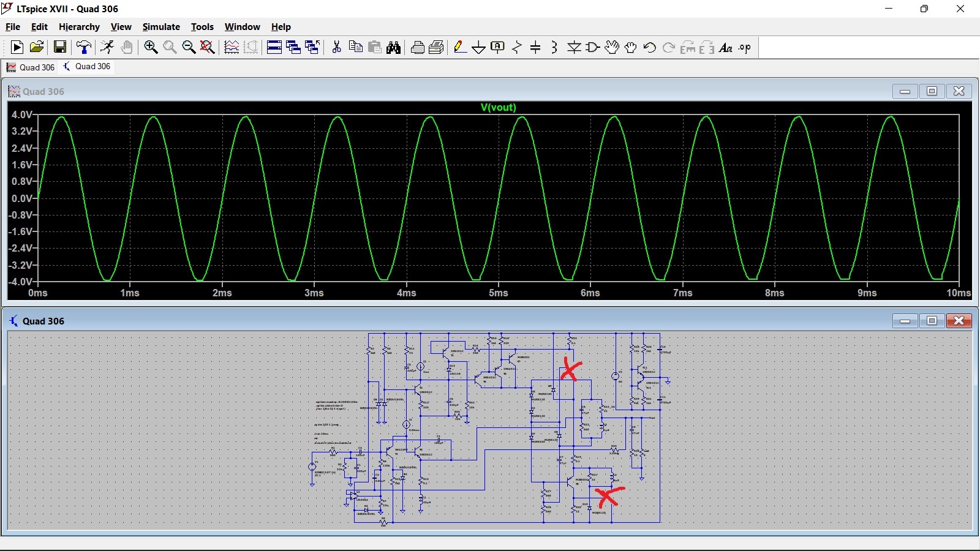Open Find with the binoculars icon
Screen dimensions: 980x551
pyautogui.click(x=393, y=47)
